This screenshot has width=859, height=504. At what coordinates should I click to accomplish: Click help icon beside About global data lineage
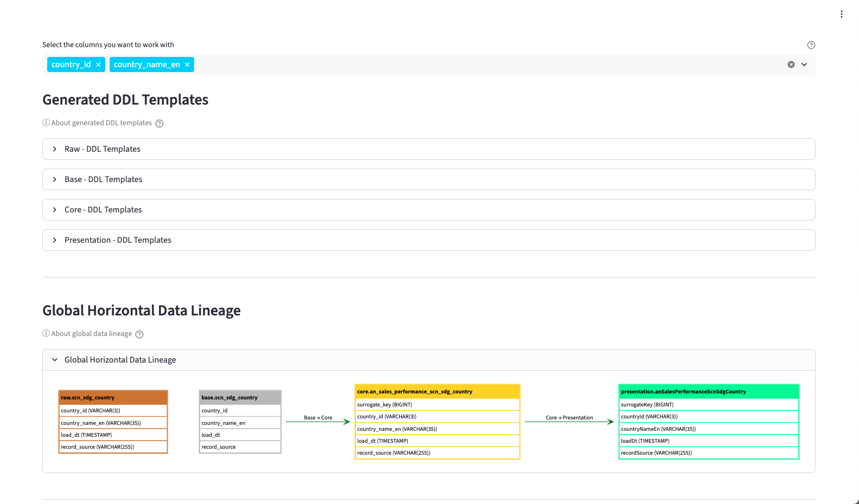[139, 334]
